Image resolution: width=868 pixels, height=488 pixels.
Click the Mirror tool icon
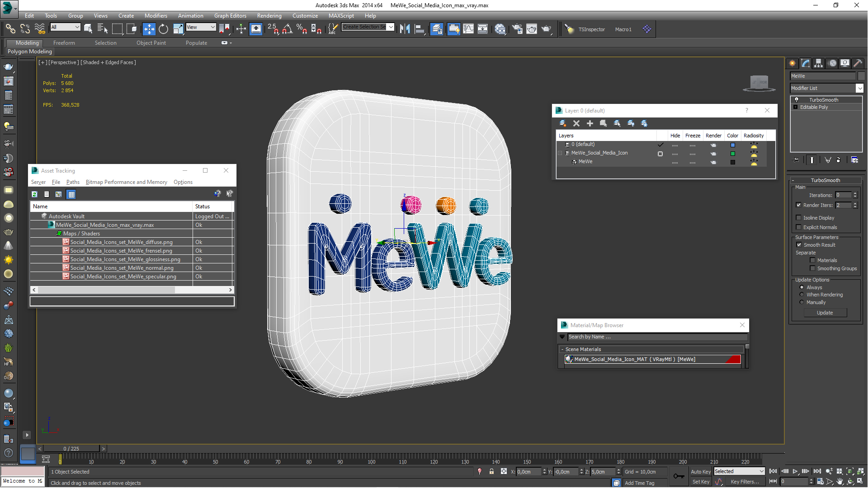pyautogui.click(x=405, y=29)
